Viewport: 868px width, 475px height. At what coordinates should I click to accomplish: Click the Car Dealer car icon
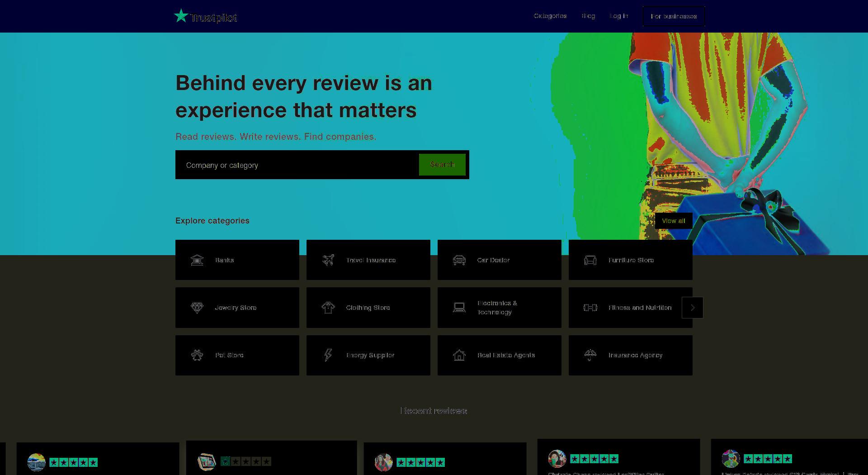coord(459,260)
